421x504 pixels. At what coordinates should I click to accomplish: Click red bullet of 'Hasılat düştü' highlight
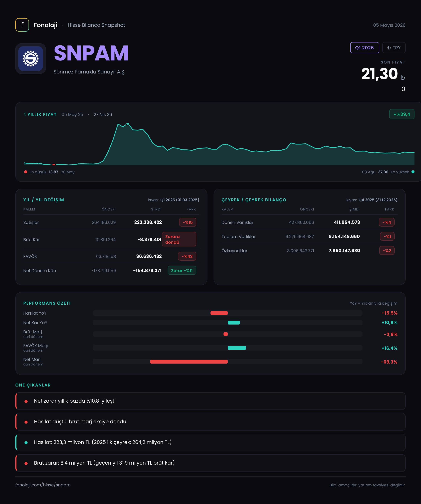tap(26, 422)
